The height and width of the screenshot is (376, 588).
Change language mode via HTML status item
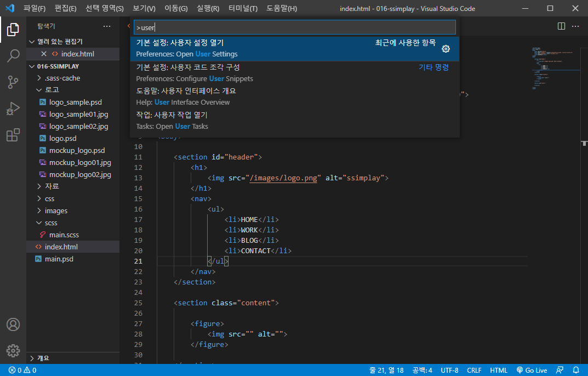[498, 371]
